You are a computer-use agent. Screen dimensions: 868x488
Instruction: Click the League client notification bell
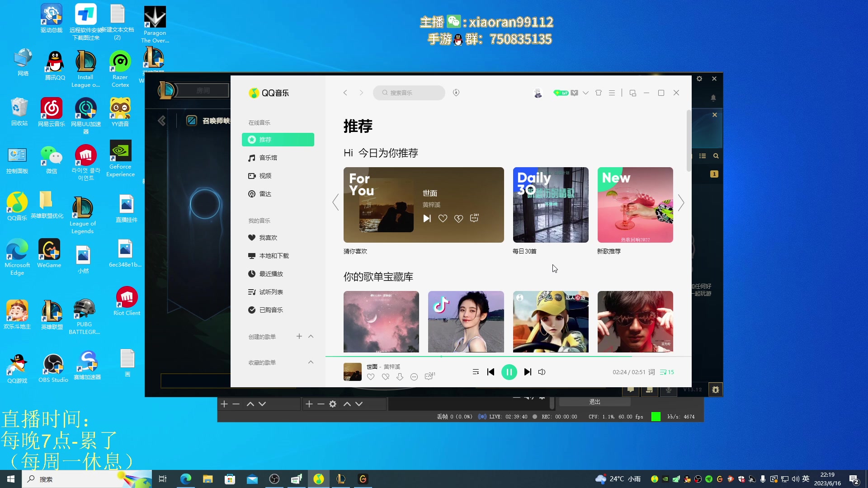click(x=713, y=98)
